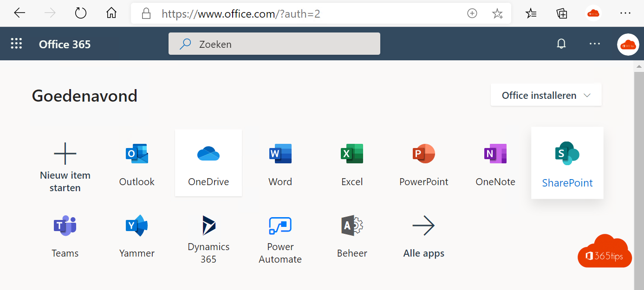Open Word

point(280,162)
